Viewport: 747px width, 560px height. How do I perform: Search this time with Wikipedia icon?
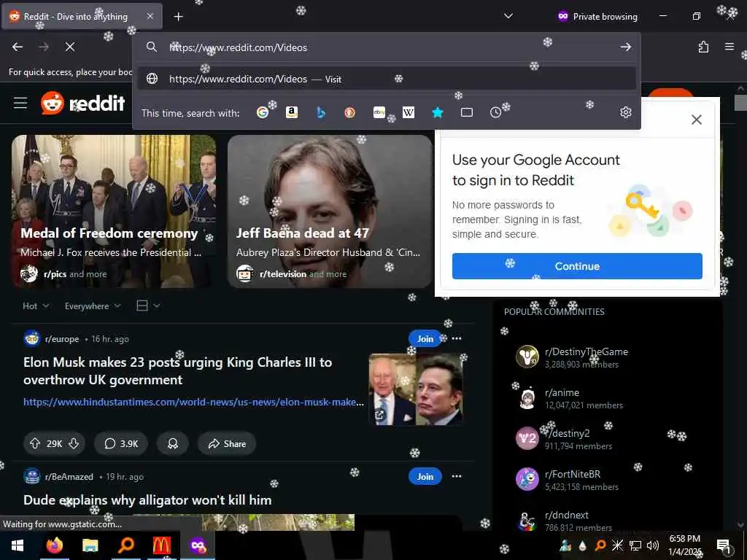coord(409,112)
